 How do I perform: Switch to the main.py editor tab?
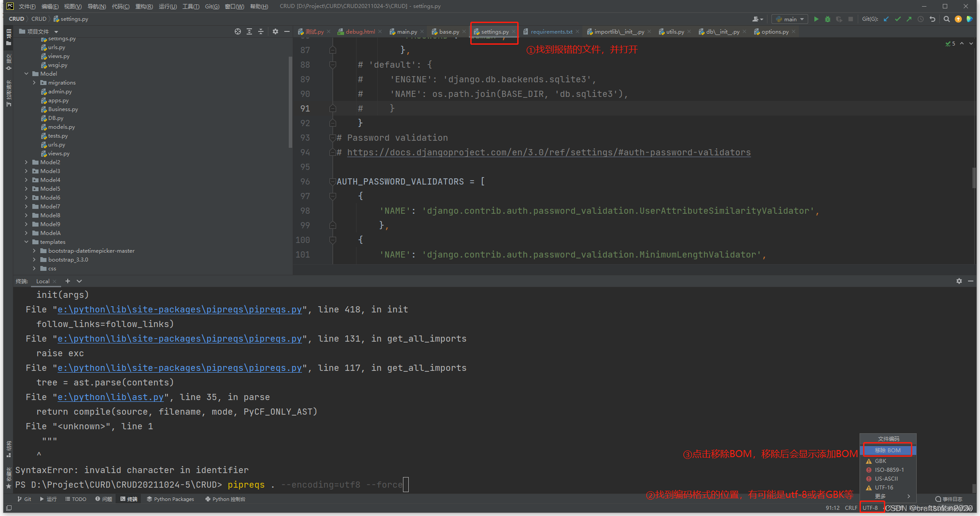pos(406,32)
